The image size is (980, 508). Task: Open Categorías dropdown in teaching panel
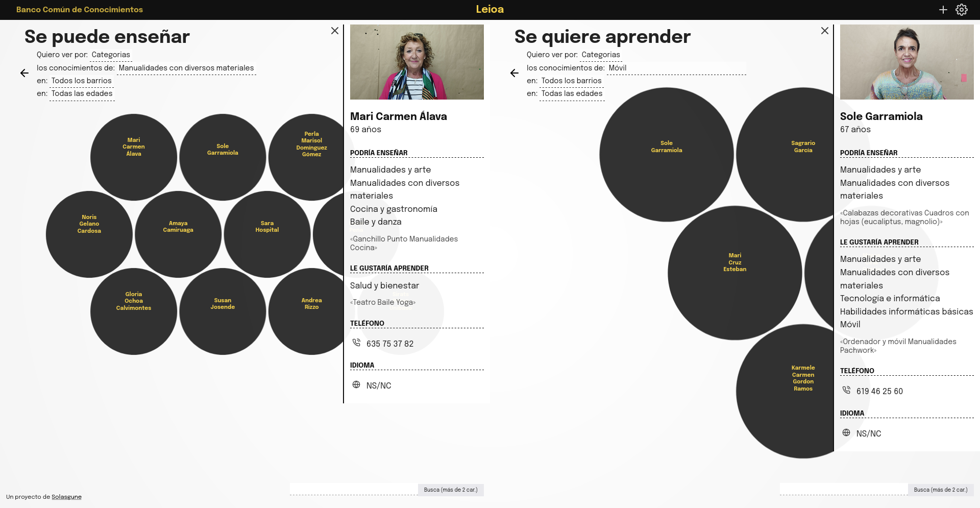click(111, 55)
